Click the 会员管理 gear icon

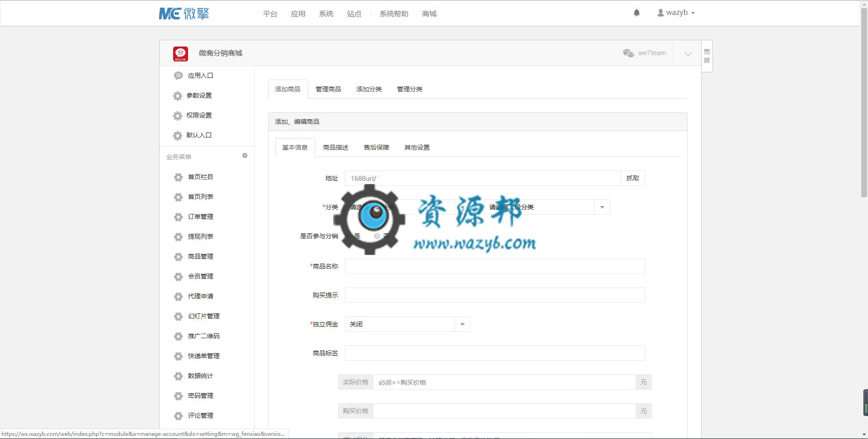pos(179,277)
